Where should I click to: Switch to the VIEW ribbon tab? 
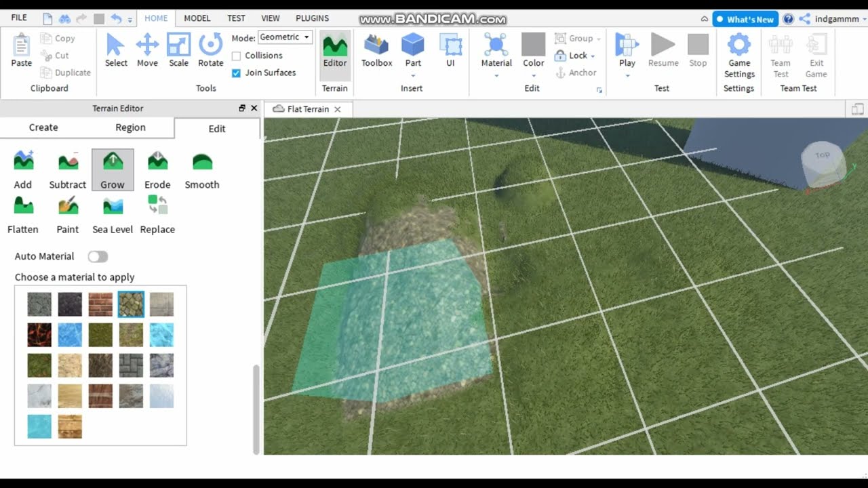271,18
